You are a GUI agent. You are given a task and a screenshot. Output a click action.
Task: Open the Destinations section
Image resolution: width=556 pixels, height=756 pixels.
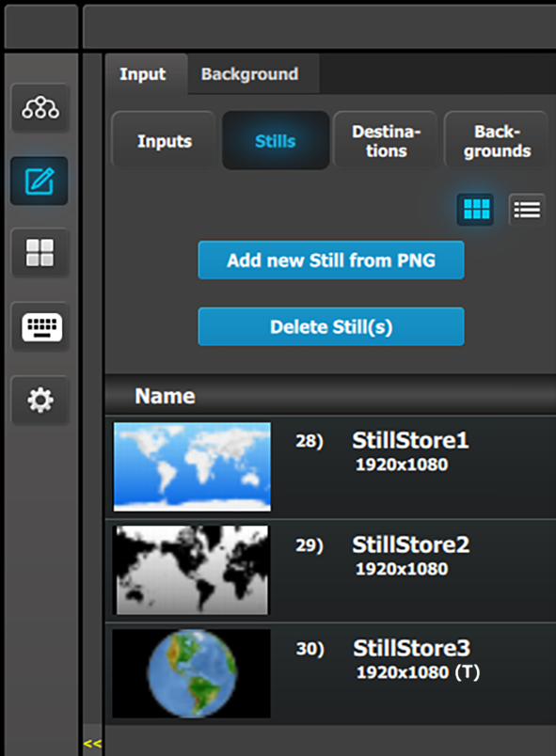[x=386, y=141]
